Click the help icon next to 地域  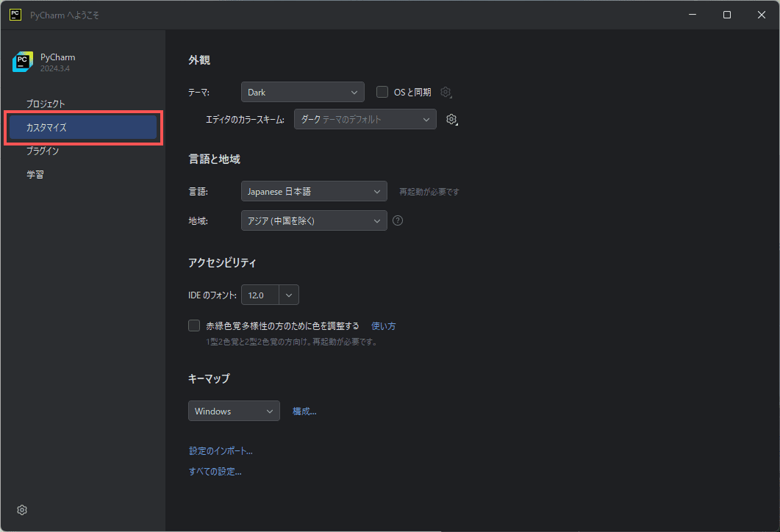click(x=398, y=220)
